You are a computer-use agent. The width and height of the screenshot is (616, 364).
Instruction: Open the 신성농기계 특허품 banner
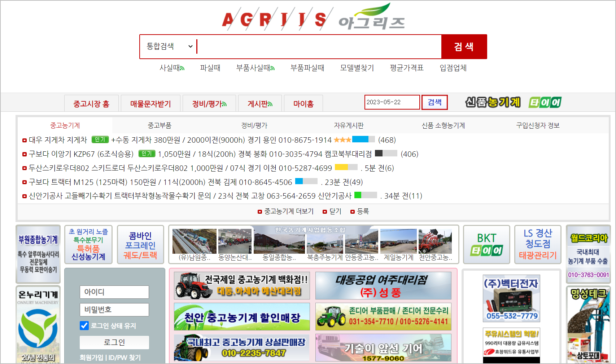[x=88, y=245]
